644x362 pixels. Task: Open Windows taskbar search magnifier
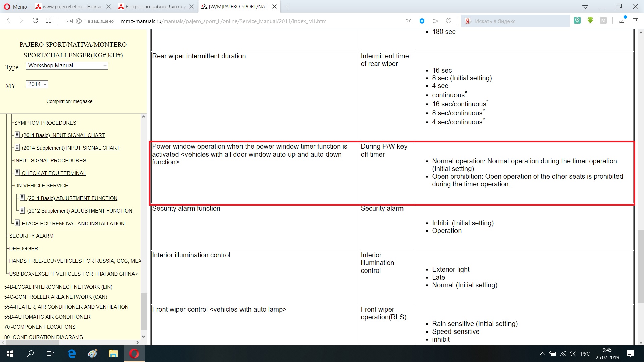(x=30, y=354)
